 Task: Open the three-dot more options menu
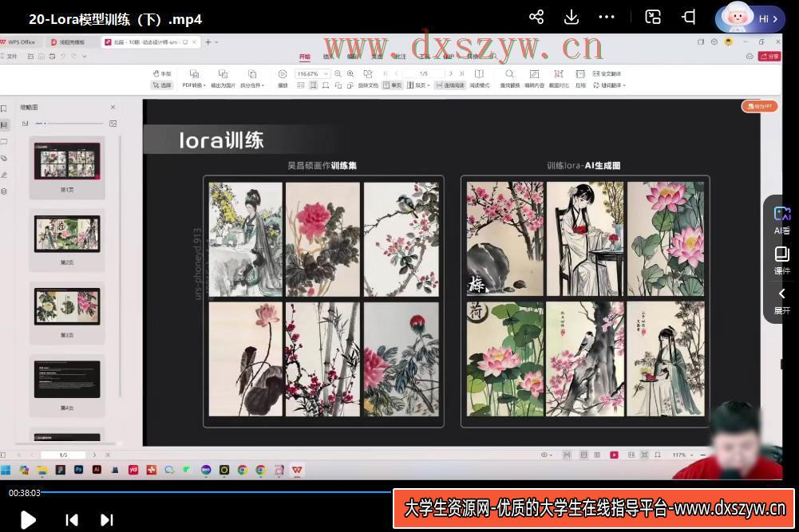coord(607,18)
